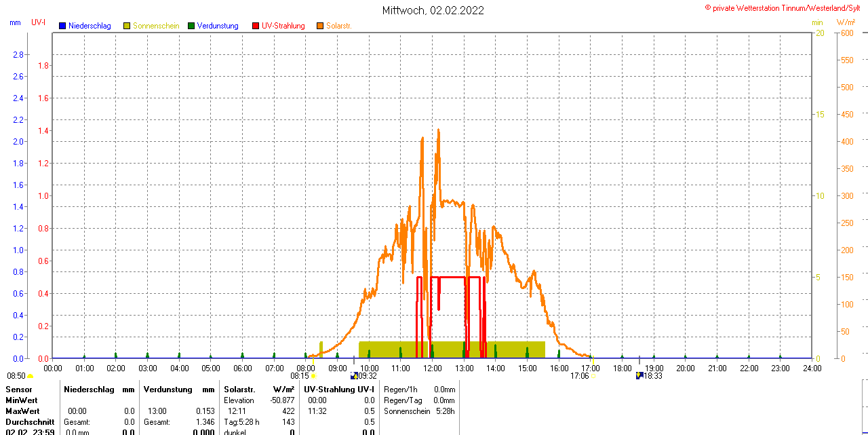Screen dimensions: 868x435
Task: Click the red UV-Strahlung legend square
Action: point(256,26)
